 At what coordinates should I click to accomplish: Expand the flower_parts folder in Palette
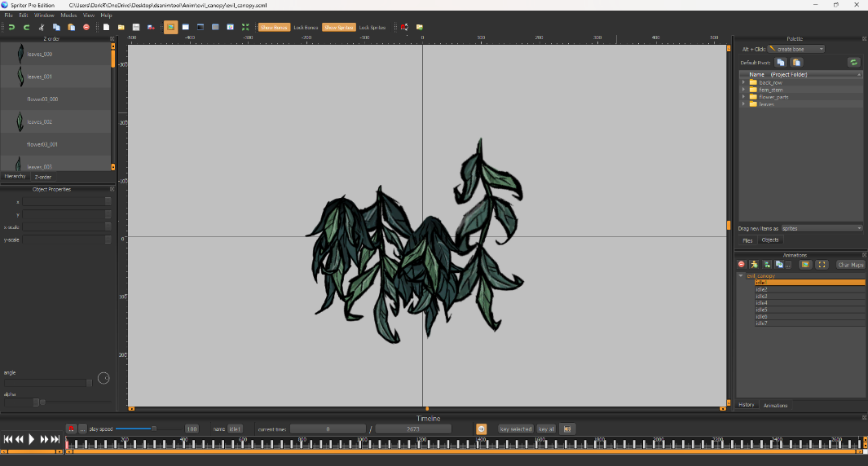point(743,97)
